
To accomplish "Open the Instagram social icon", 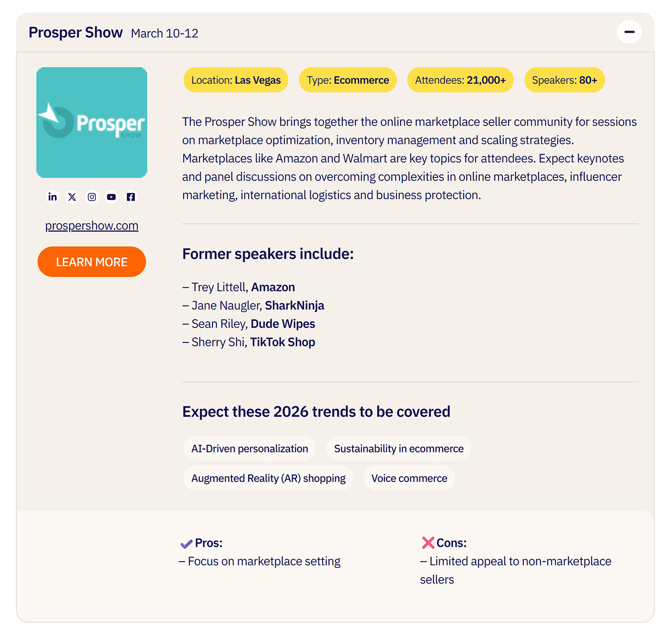I will (92, 197).
